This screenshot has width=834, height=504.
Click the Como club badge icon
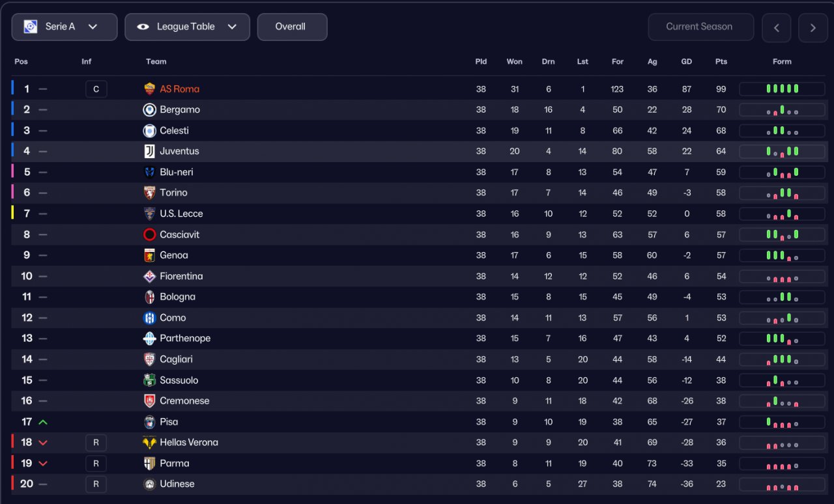point(150,318)
